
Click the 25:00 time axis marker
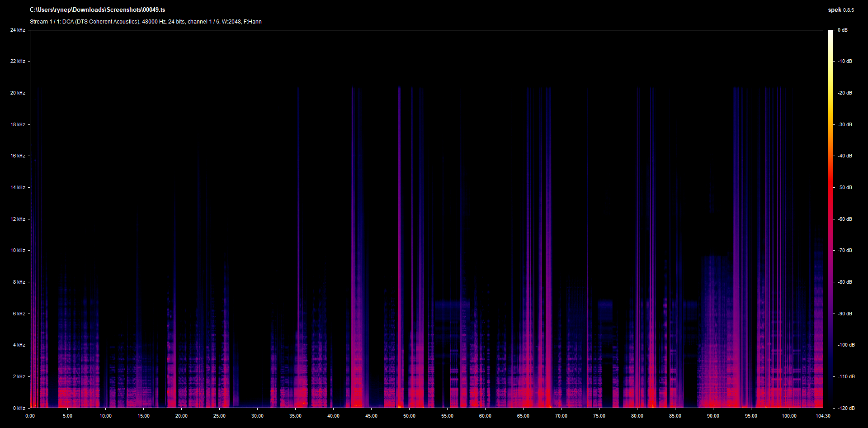pyautogui.click(x=219, y=416)
